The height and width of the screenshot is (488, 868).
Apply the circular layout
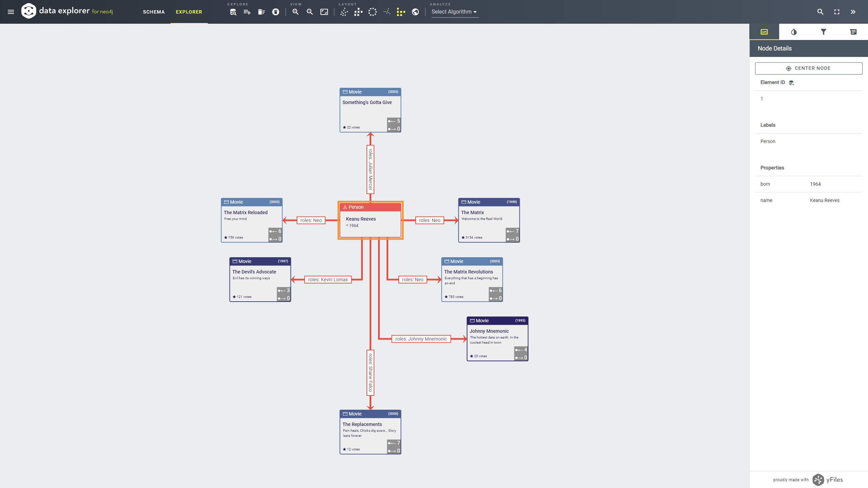(372, 12)
